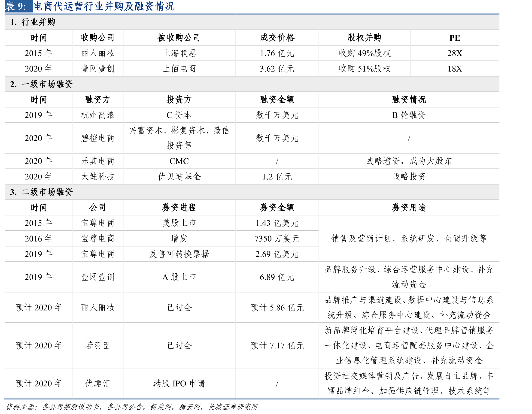532x414 pixels.
Task: Select cell 1.43 亿美元
Action: coord(277,223)
